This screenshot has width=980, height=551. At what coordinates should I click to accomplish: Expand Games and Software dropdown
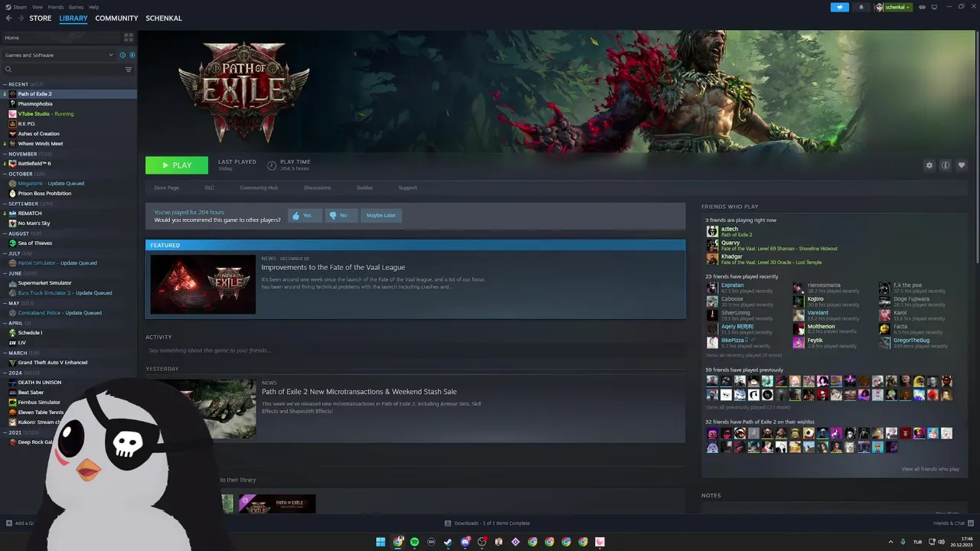59,55
